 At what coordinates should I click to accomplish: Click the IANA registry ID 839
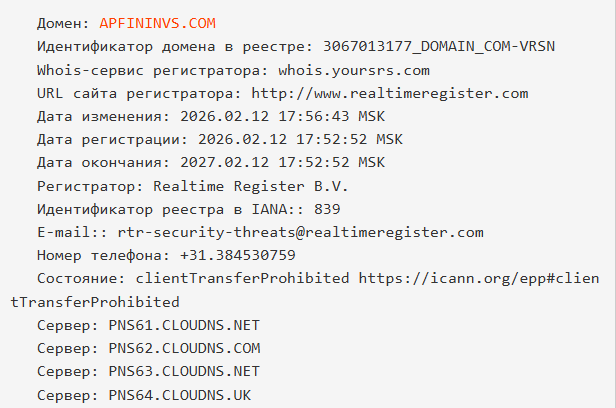pos(327,209)
